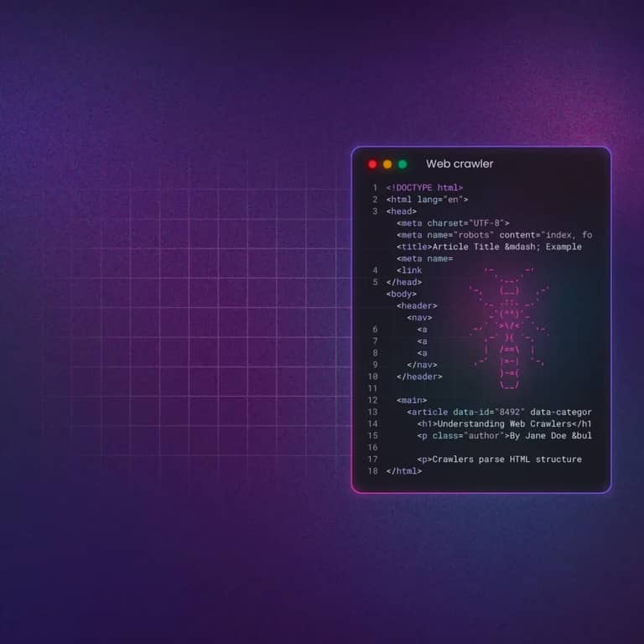This screenshot has height=644, width=644.
Task: Click the '<html lang="en">' line
Action: point(427,200)
